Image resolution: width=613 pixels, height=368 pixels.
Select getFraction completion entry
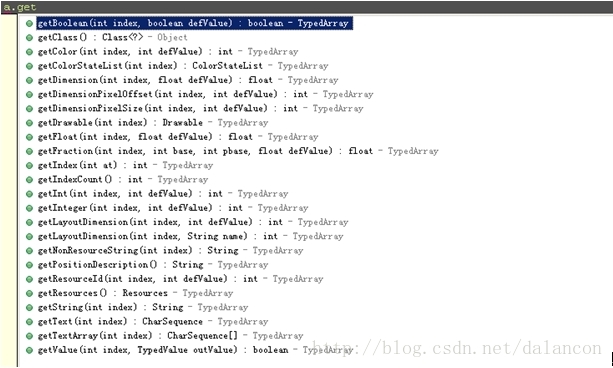[x=238, y=151]
